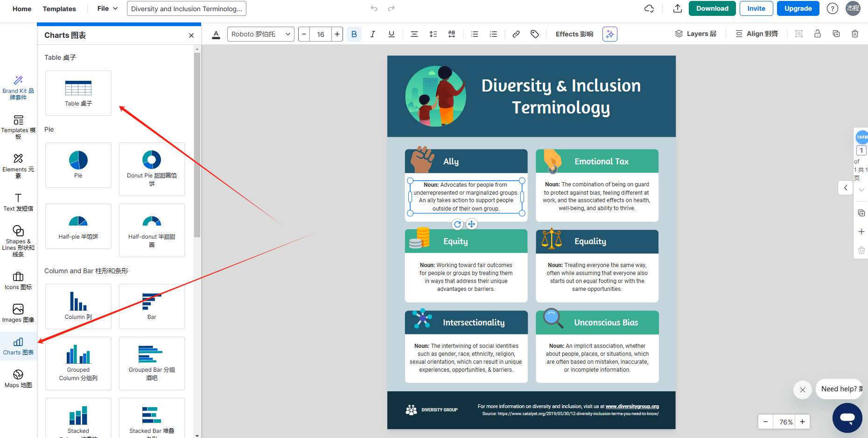Duplicate the selected element
Viewport: 868px width, 438px height.
[836, 34]
